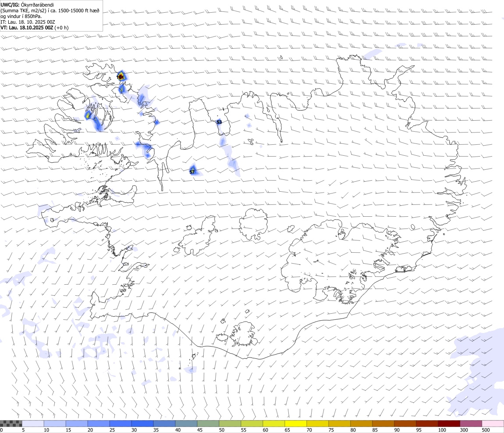
Task: Select the "IT: Lau. 18. 10. 2025 00Z" line
Action: click(28, 22)
